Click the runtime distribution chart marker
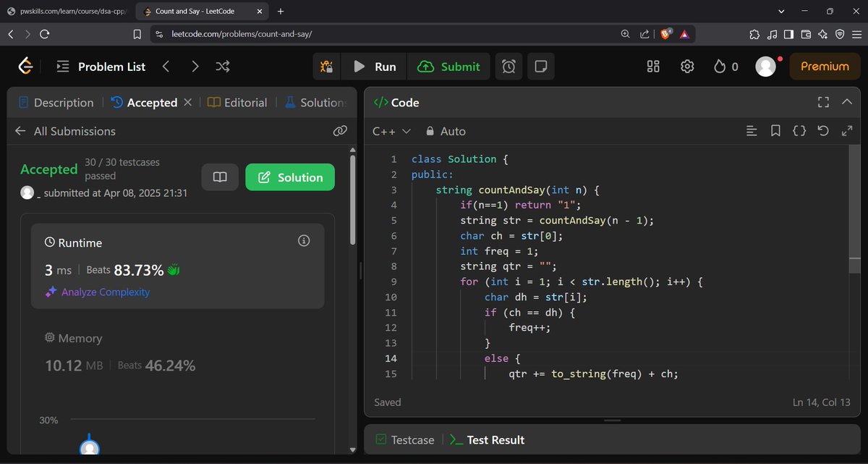This screenshot has width=868, height=464. tap(89, 446)
